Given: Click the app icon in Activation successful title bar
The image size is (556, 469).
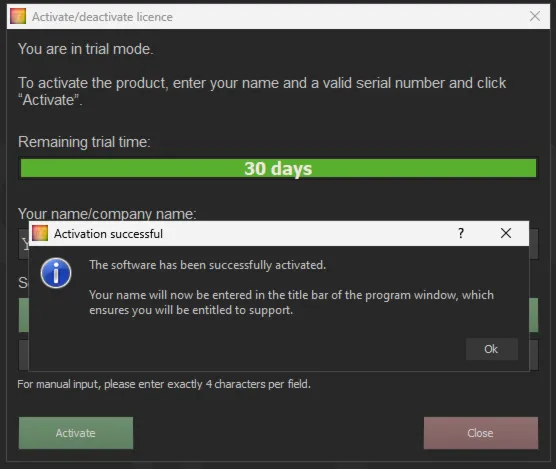Looking at the screenshot, I should [x=40, y=233].
